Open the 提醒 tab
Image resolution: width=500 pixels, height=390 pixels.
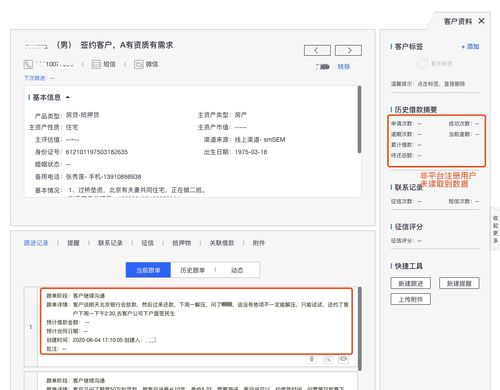[73, 243]
